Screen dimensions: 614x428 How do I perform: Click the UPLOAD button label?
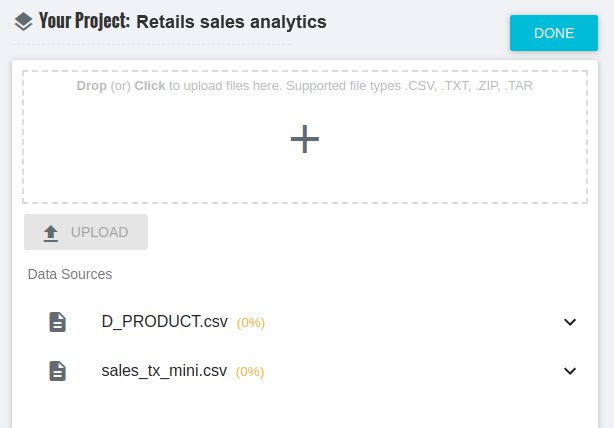[99, 232]
